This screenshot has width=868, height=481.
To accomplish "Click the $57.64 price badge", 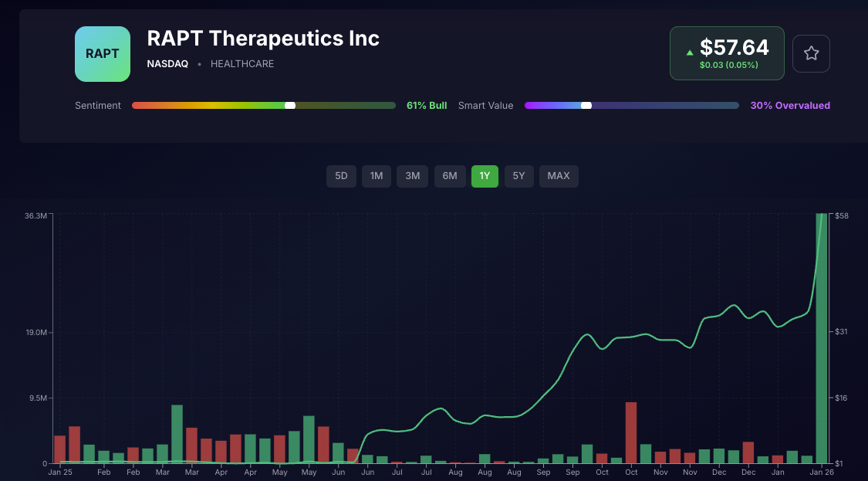I will click(734, 49).
